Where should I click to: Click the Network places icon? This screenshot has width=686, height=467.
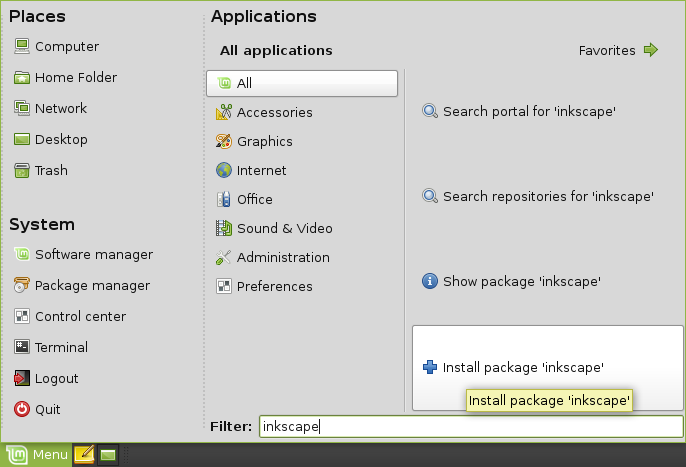(21, 108)
